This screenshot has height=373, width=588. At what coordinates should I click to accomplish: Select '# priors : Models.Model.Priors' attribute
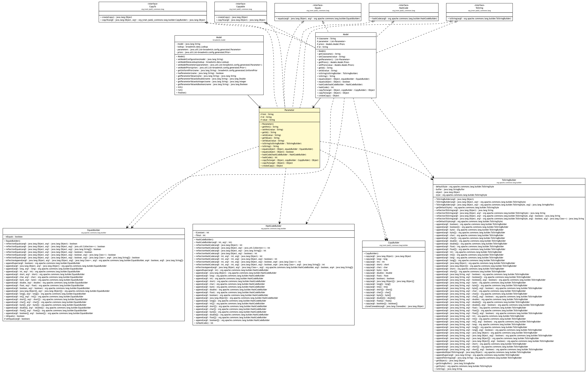click(x=331, y=44)
